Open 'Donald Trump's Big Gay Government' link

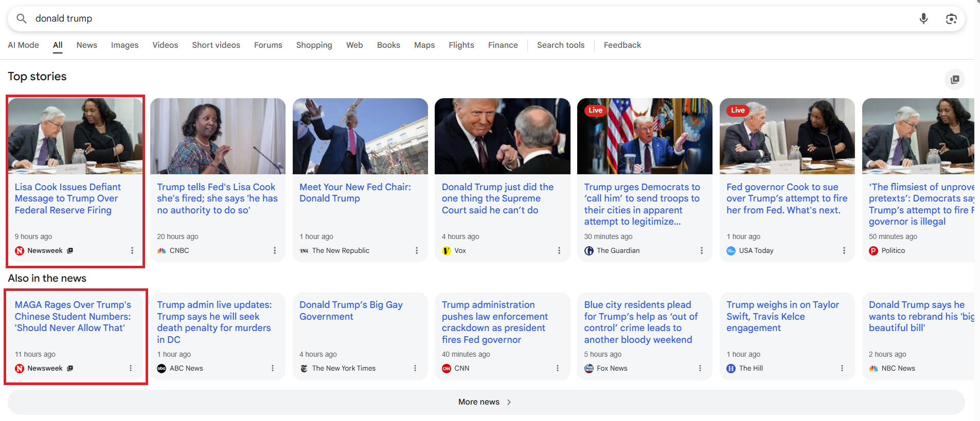351,310
